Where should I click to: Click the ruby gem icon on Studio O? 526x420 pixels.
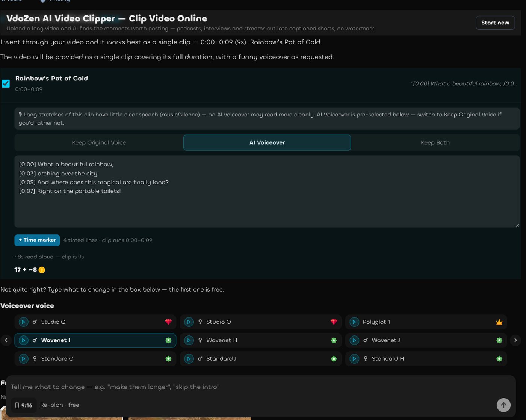pyautogui.click(x=334, y=322)
